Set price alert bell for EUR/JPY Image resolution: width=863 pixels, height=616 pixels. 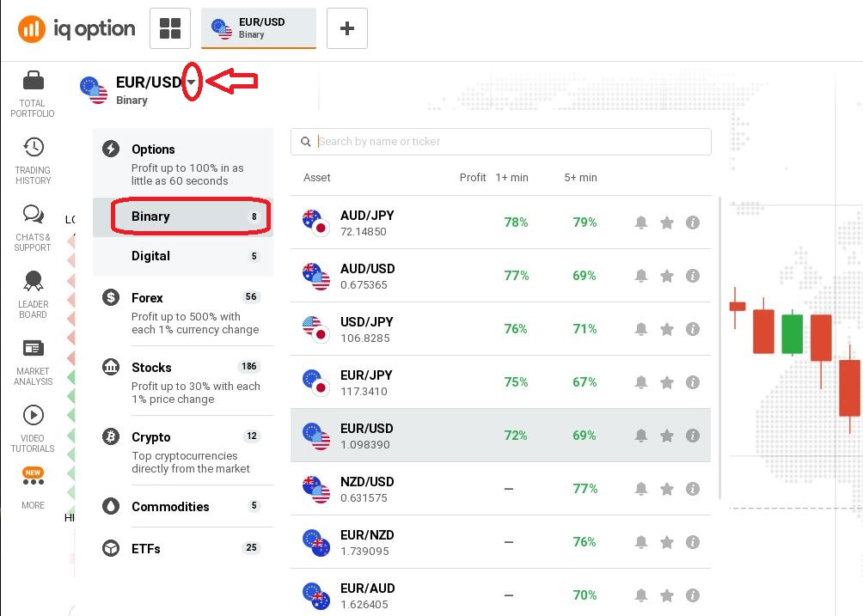click(641, 382)
